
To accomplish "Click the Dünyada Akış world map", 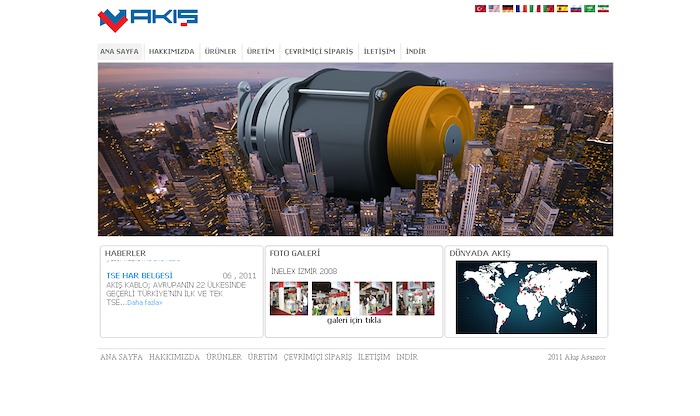I will [x=526, y=297].
